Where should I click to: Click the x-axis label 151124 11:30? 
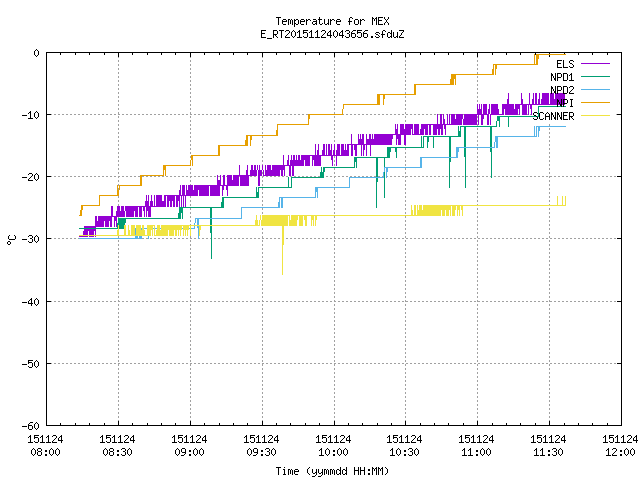point(548,446)
